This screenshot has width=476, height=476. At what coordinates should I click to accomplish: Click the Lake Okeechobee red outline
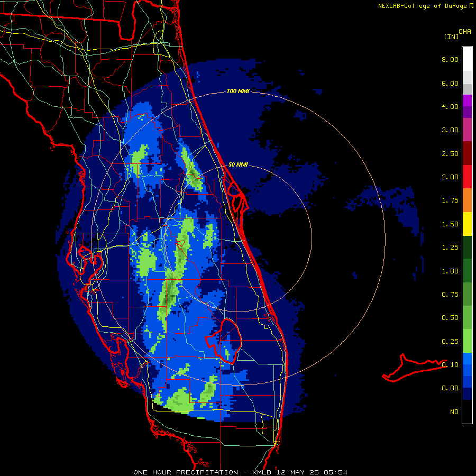(224, 341)
